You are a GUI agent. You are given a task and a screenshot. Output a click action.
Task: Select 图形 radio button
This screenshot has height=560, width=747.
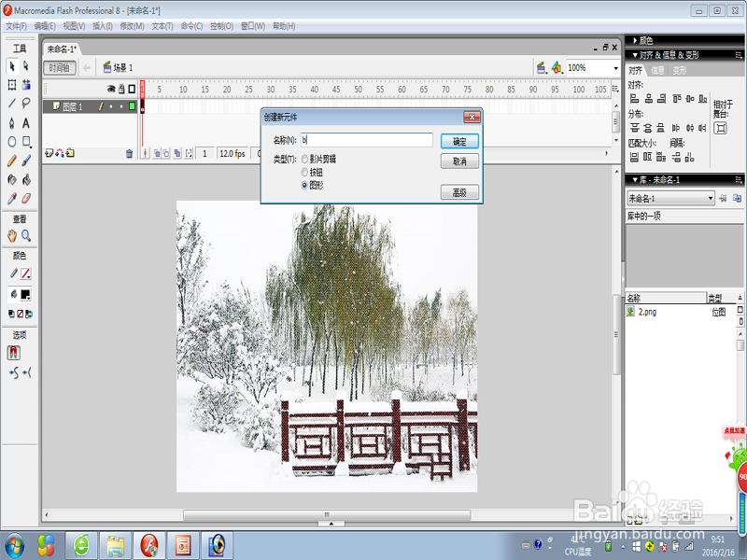click(x=304, y=185)
